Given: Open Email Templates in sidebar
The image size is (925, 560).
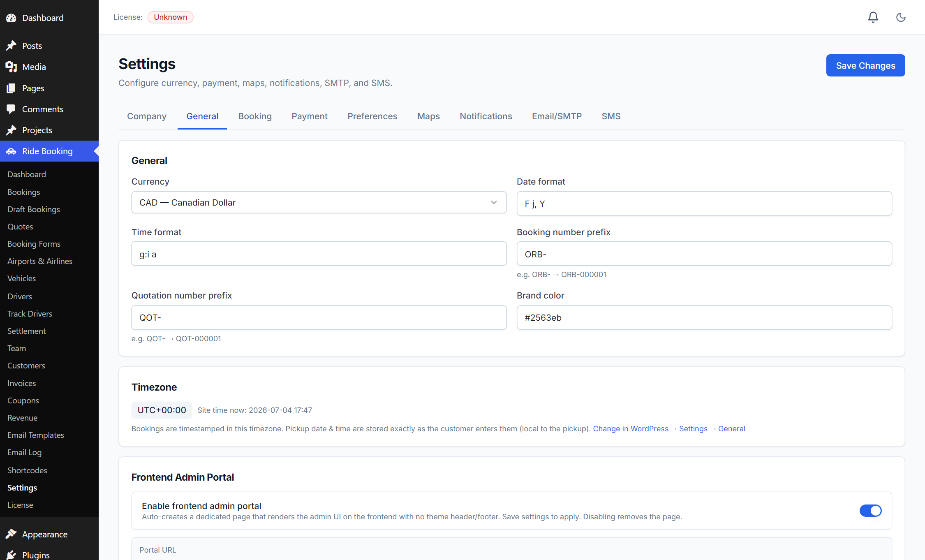Looking at the screenshot, I should coord(36,435).
